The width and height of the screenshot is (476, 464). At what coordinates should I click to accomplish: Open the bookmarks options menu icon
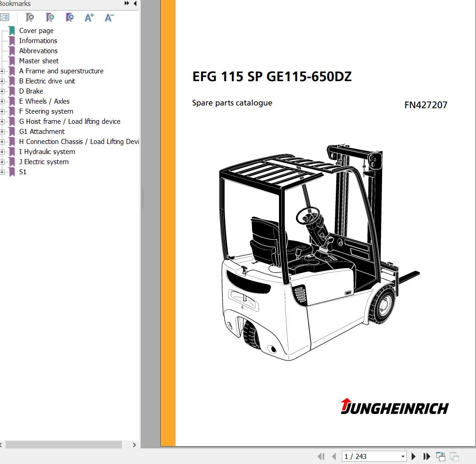pyautogui.click(x=4, y=17)
